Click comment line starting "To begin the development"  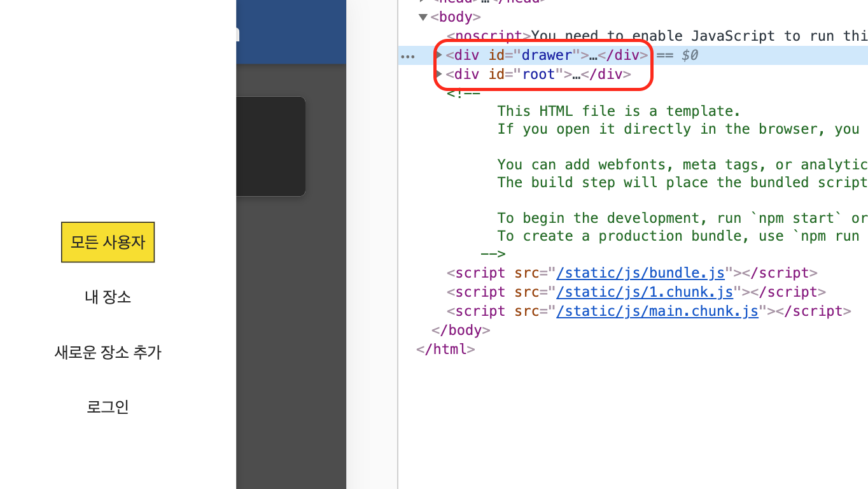point(682,218)
